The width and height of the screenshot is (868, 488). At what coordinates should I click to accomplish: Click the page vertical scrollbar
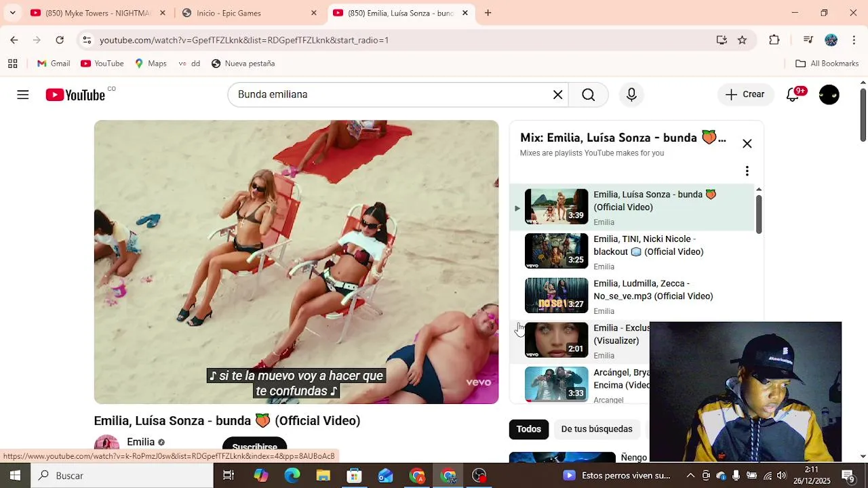[863, 115]
